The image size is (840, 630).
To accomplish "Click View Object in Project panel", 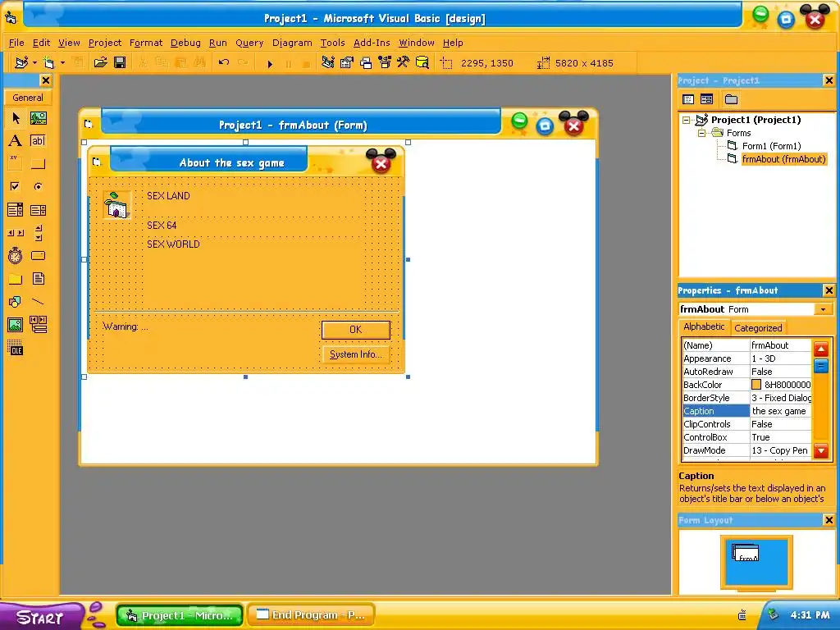I will [x=706, y=99].
